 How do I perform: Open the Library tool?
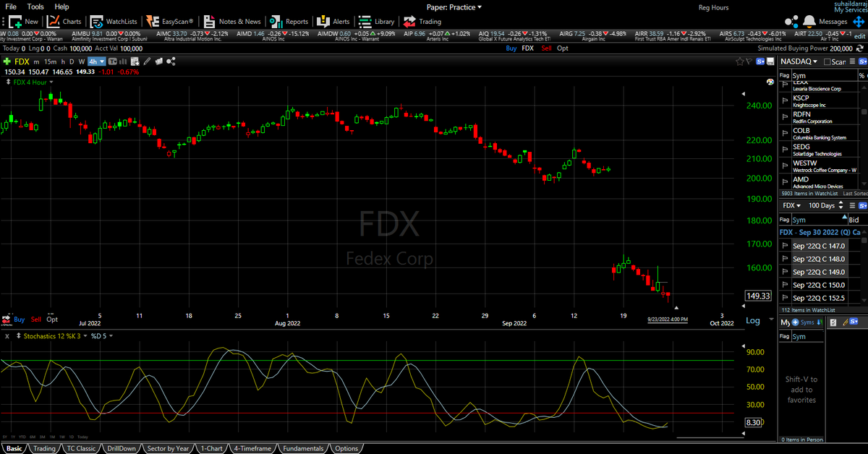(376, 22)
